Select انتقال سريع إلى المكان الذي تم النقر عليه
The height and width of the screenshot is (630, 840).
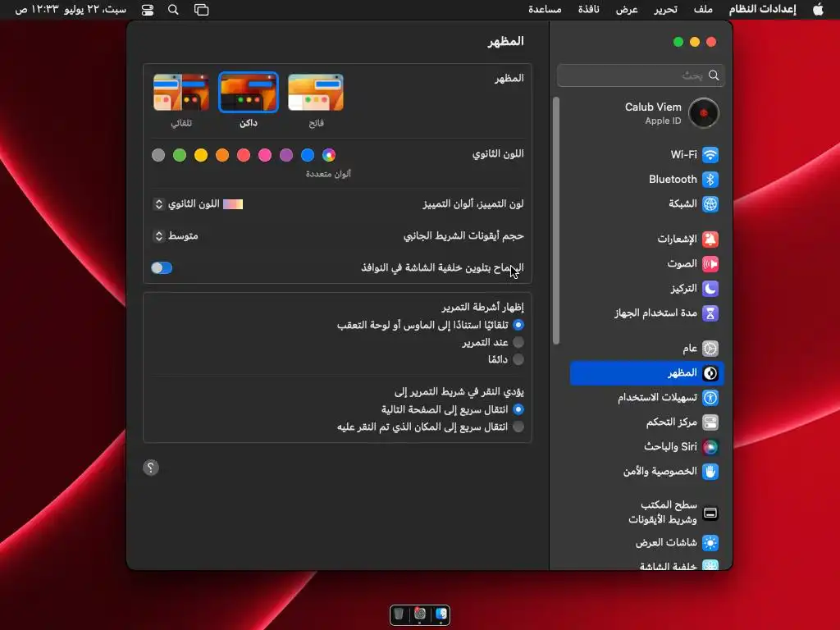[x=518, y=427]
